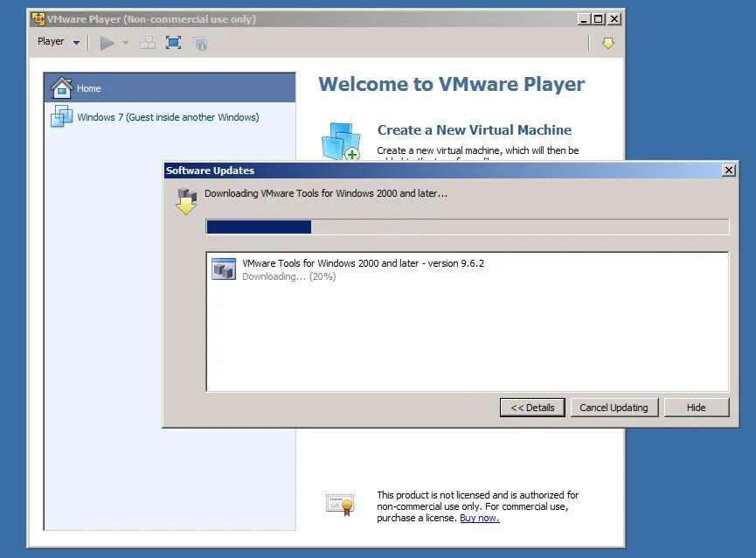756x558 pixels.
Task: Click the license certificate icon
Action: click(x=340, y=505)
